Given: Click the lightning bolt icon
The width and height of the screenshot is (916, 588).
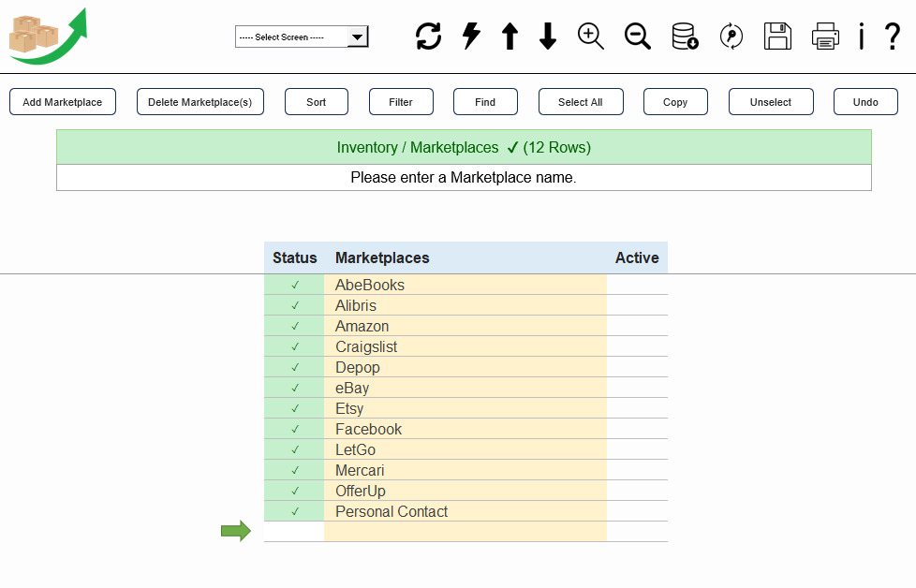Looking at the screenshot, I should (471, 37).
